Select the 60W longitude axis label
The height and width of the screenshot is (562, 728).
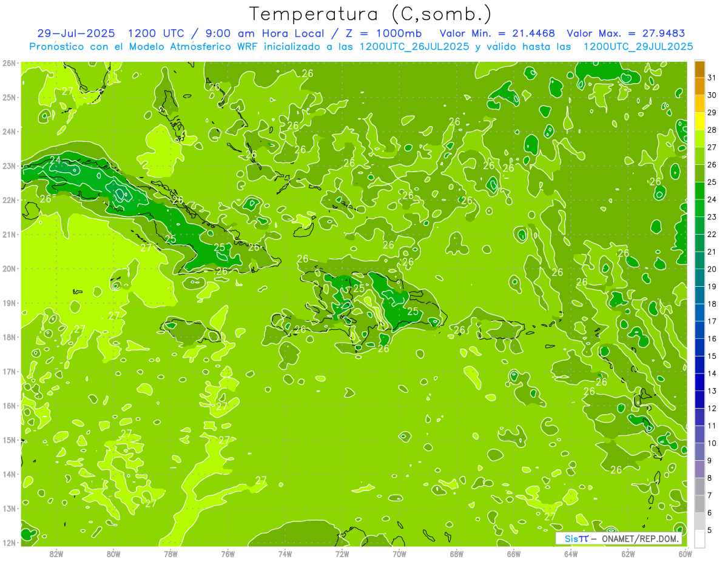pos(685,554)
